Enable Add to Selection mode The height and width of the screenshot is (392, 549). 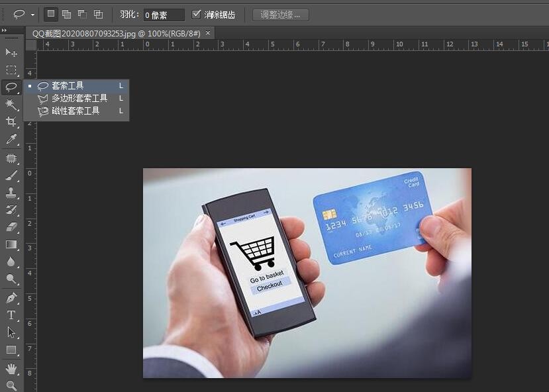(x=66, y=14)
